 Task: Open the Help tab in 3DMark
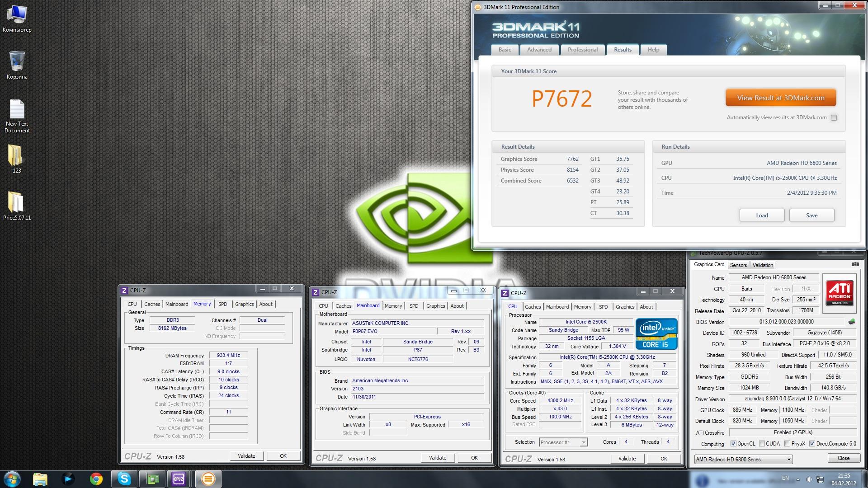(653, 50)
